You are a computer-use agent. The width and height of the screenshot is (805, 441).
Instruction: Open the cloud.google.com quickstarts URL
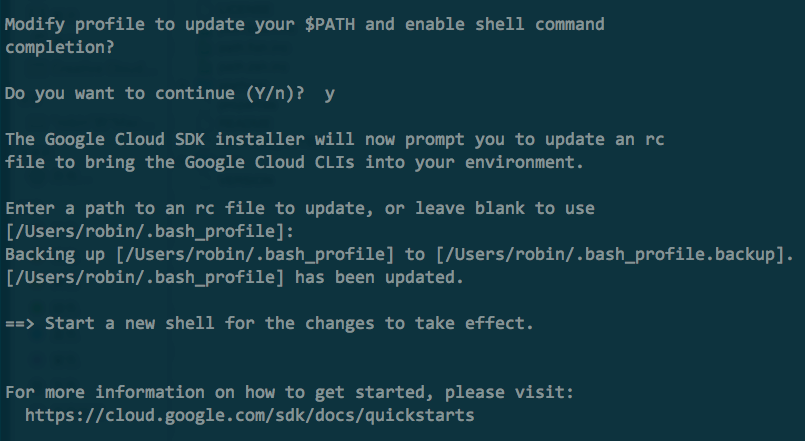pos(249,414)
